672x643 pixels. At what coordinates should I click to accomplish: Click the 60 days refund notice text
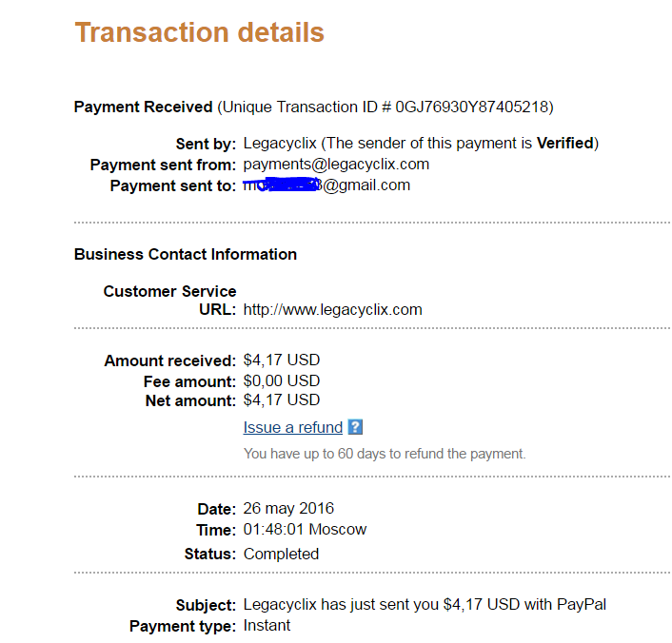coord(385,454)
